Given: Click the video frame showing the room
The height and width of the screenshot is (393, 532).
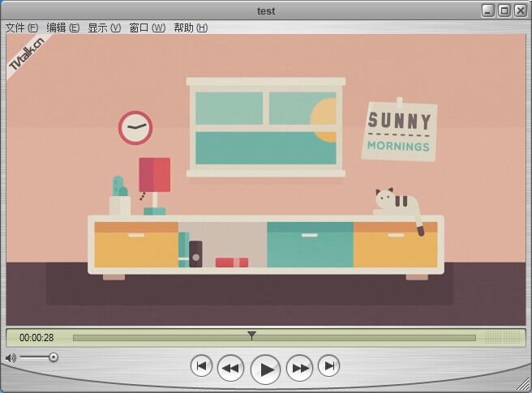Looking at the screenshot, I should (x=266, y=180).
